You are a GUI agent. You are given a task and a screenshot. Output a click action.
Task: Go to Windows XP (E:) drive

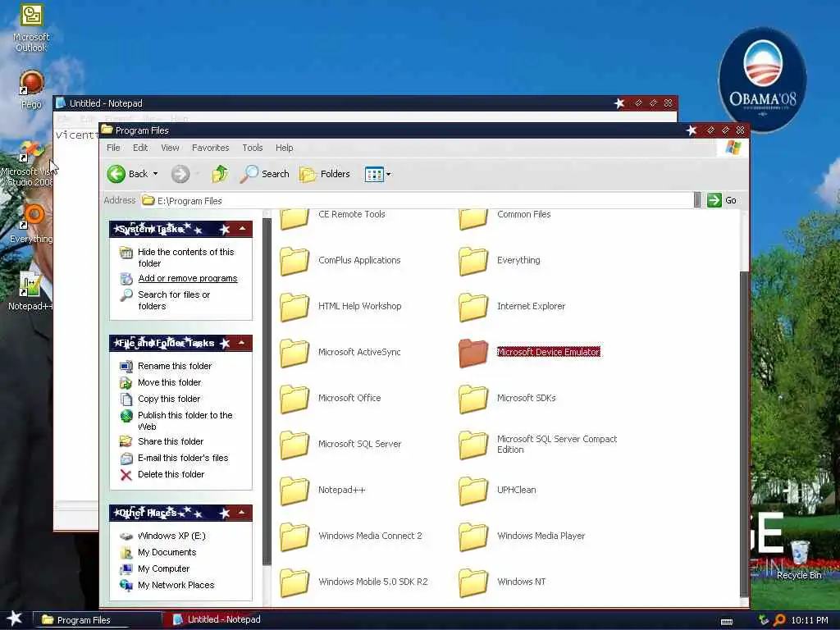(x=171, y=536)
